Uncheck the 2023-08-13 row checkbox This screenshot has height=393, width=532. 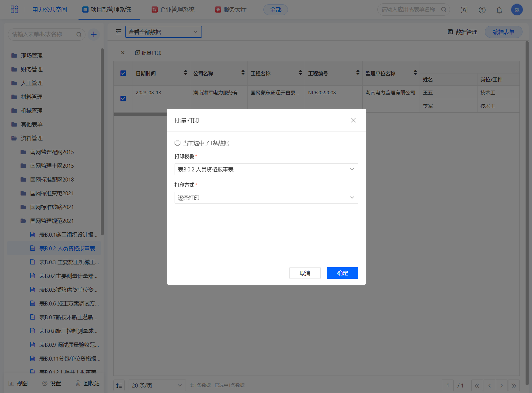click(x=123, y=99)
